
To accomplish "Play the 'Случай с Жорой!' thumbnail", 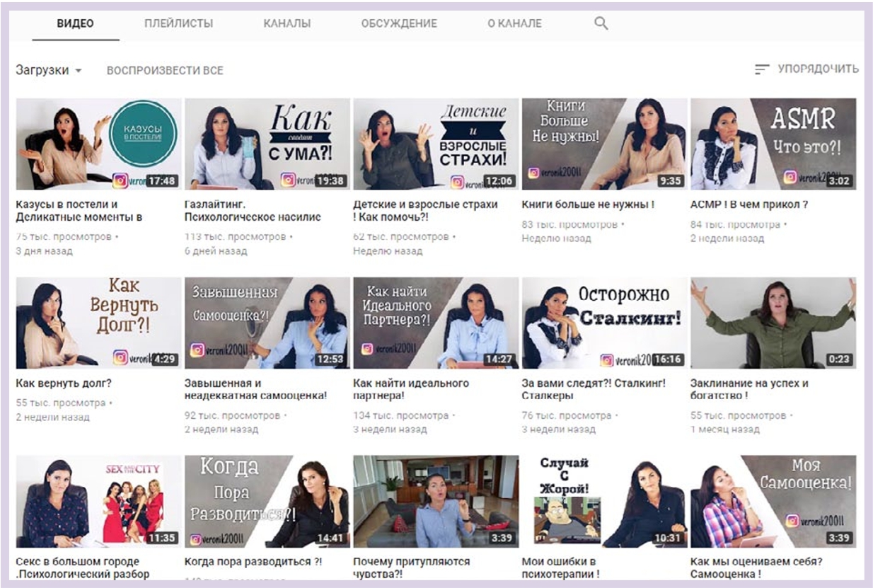I will pyautogui.click(x=604, y=502).
